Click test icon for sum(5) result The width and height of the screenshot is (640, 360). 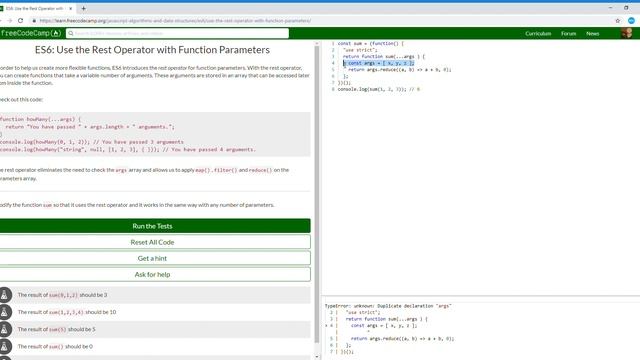[x=5, y=329]
